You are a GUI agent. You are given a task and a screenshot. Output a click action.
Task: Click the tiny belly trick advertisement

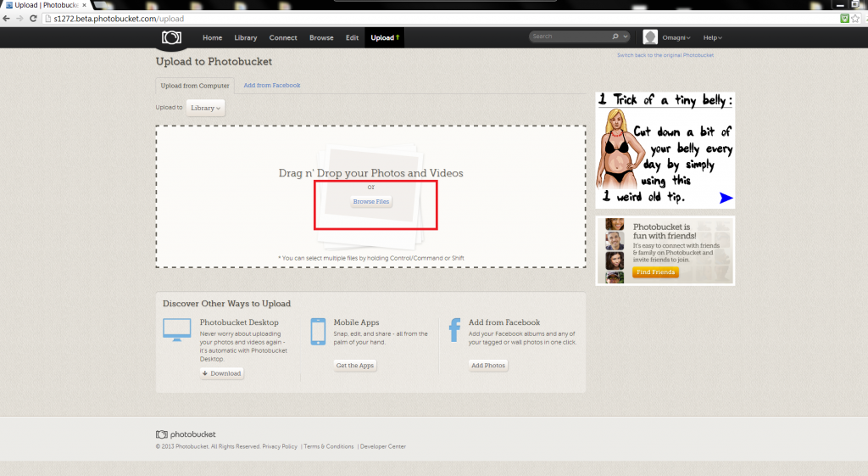coord(665,150)
